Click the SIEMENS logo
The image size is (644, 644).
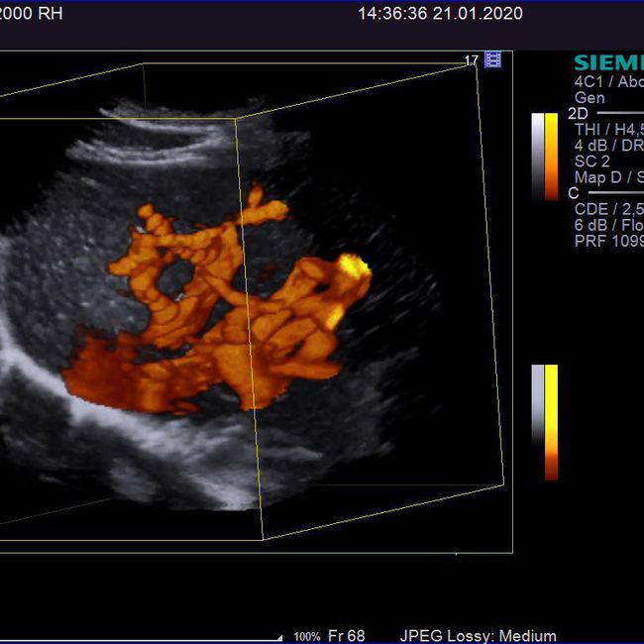coord(608,63)
